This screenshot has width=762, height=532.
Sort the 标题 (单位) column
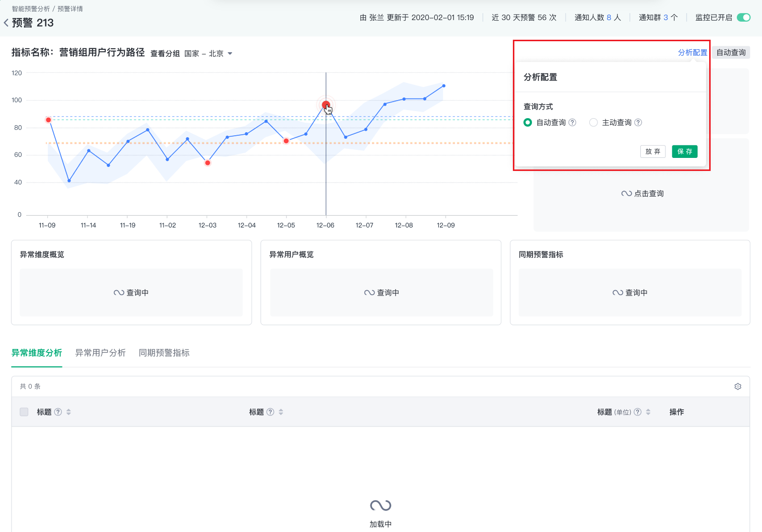[x=648, y=412]
